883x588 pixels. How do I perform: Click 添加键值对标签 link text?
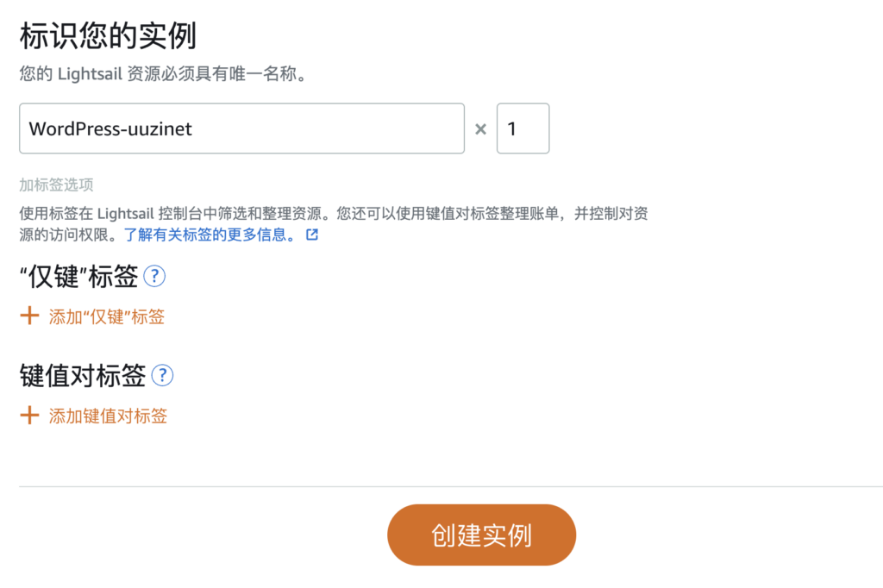coord(108,416)
